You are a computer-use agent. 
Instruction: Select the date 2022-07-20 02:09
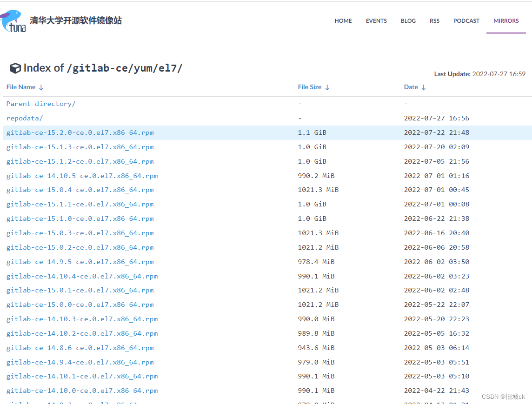tap(436, 147)
